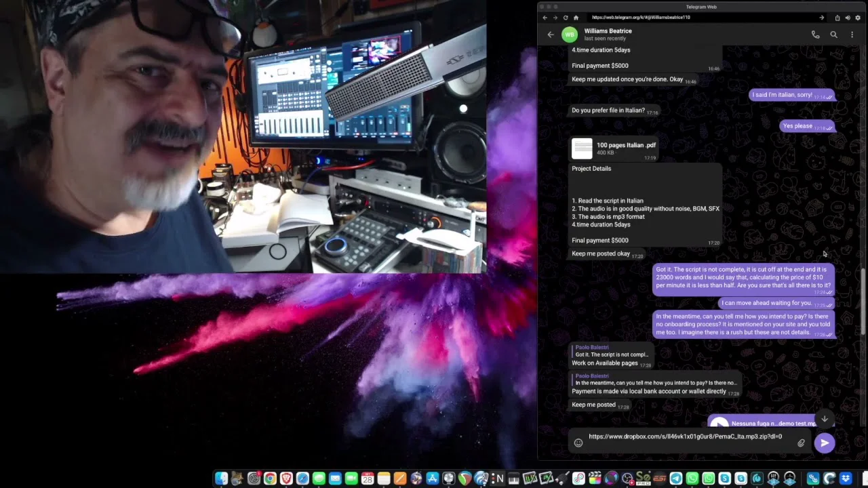Toggle the sound speaker icon in toolbar

click(x=847, y=18)
